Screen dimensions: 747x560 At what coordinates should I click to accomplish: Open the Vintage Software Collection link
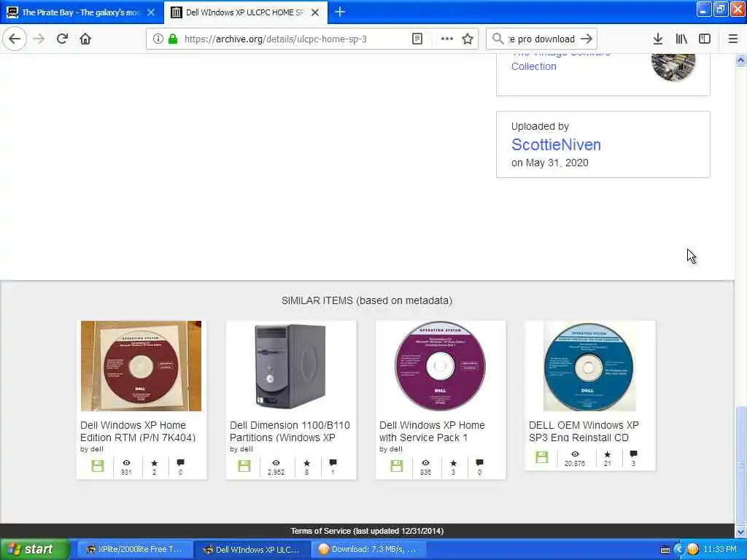point(560,61)
